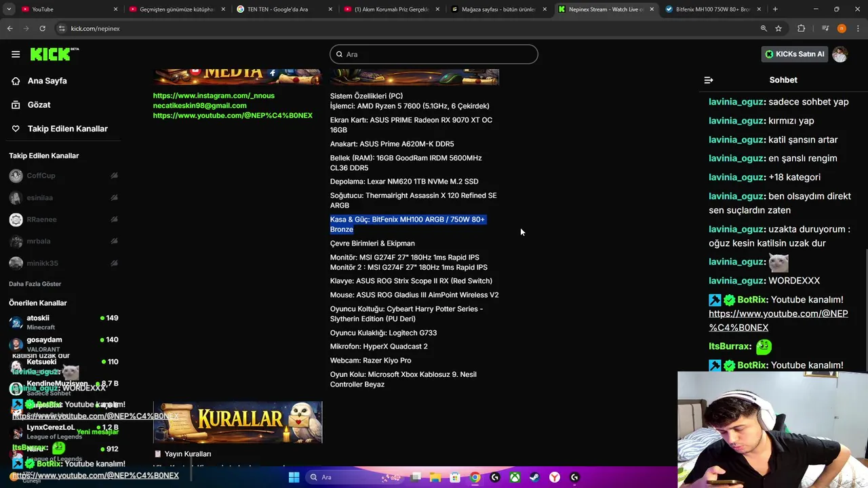Open the Kick hamburger menu
Screen dimensions: 868x488
[16, 54]
